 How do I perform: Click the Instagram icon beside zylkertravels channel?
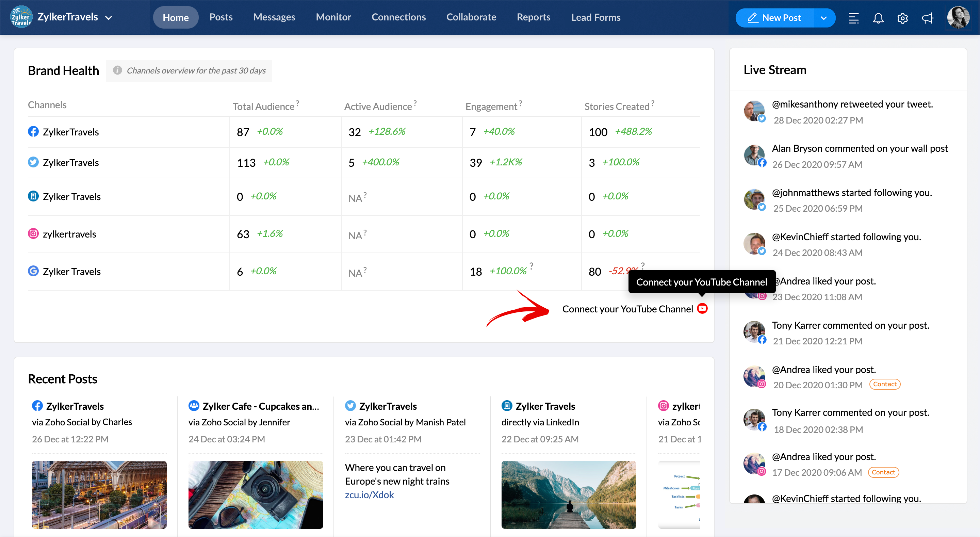pyautogui.click(x=33, y=234)
